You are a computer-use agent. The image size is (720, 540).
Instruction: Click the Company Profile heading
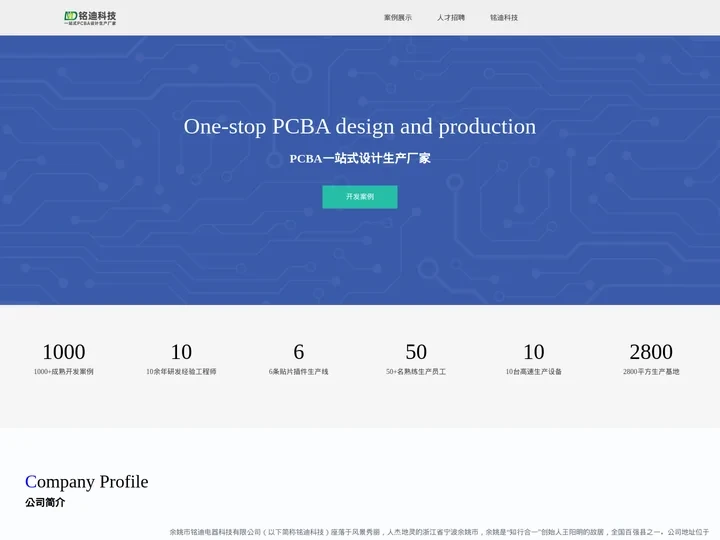click(87, 481)
